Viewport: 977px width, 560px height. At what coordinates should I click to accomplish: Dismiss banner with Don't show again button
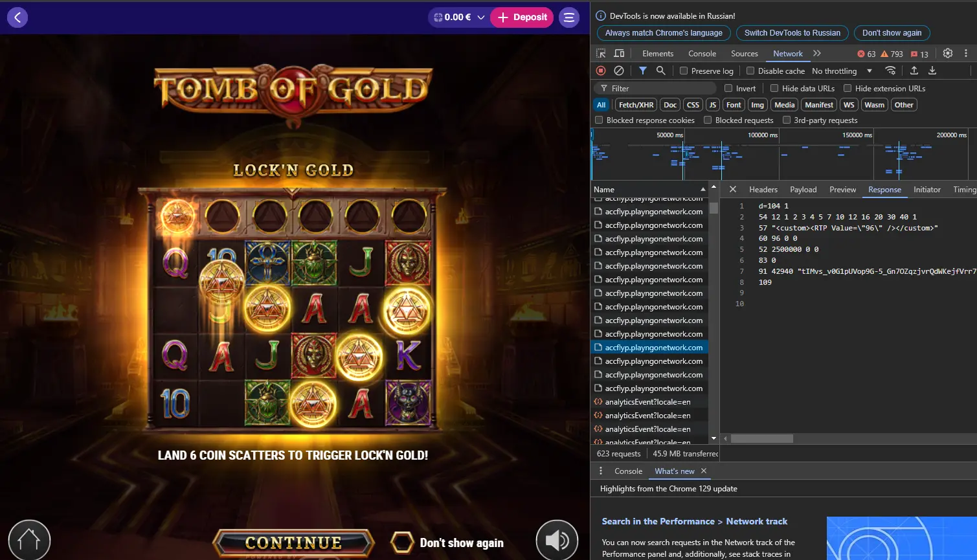pos(892,33)
